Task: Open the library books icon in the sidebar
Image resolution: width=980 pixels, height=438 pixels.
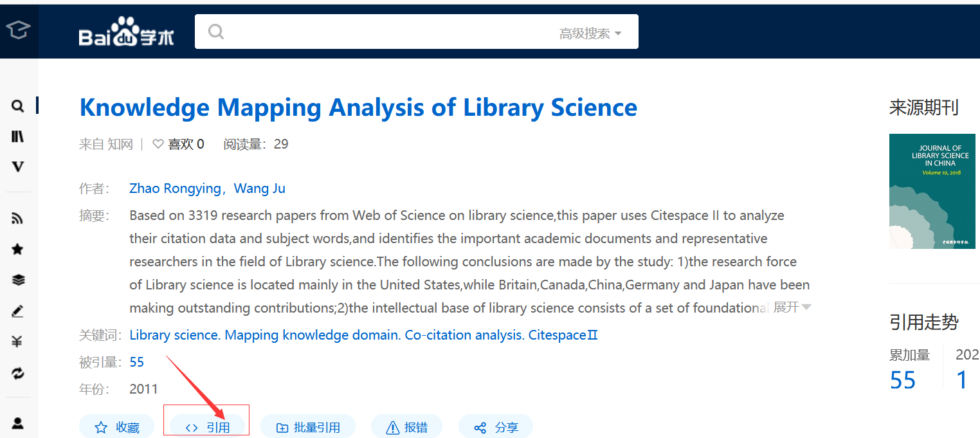Action: 17,136
